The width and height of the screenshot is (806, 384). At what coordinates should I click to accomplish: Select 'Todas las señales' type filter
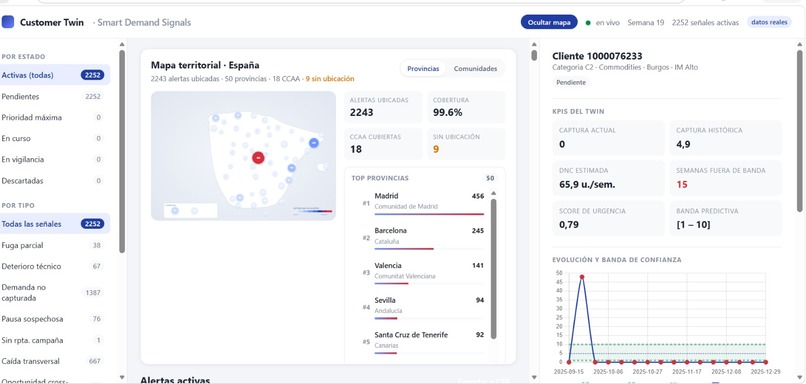[x=55, y=224]
